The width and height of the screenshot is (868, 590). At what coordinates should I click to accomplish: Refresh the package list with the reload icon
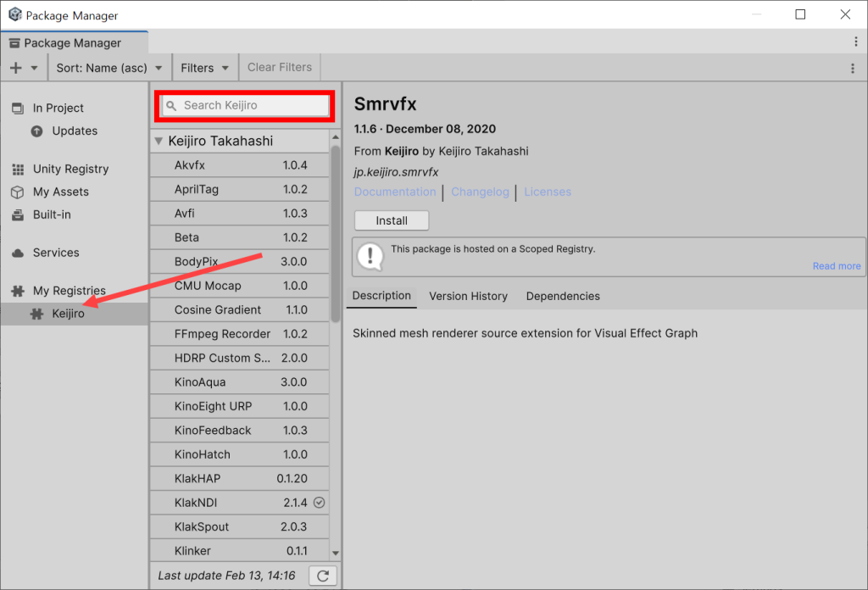[x=322, y=575]
